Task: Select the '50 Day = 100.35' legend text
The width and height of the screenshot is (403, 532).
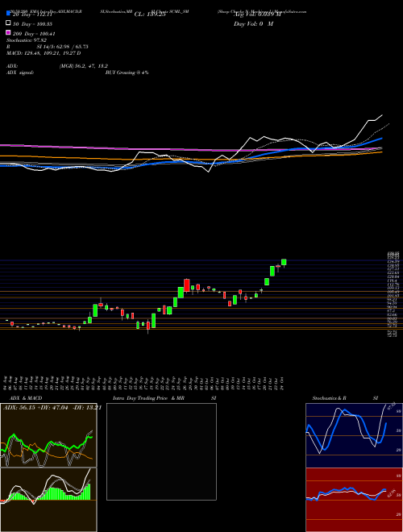Action: point(32,24)
